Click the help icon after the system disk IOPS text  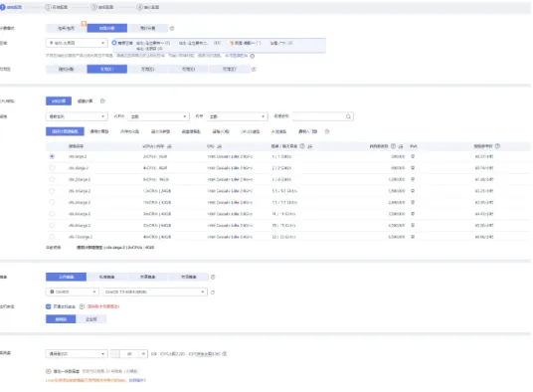point(225,354)
